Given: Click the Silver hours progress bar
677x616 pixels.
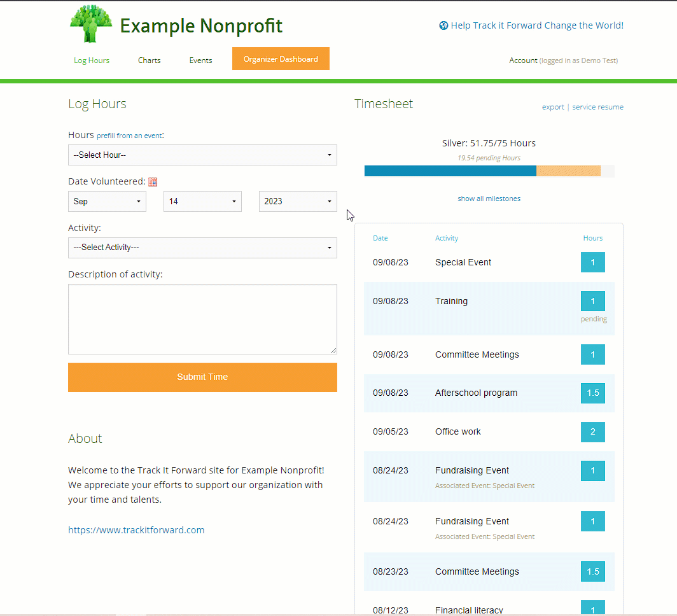Looking at the screenshot, I should point(490,171).
